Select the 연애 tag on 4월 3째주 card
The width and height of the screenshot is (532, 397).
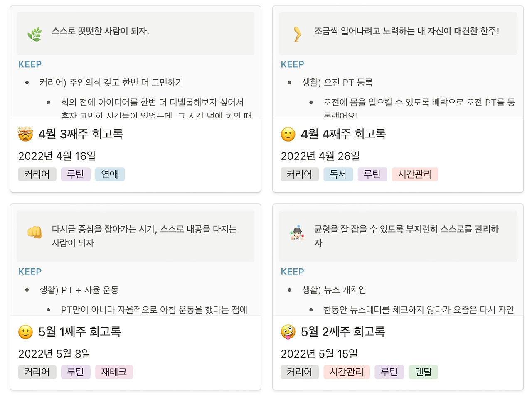point(110,174)
